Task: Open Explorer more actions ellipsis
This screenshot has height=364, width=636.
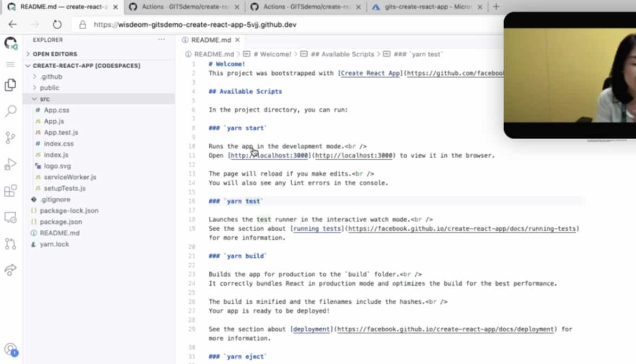Action: (x=162, y=40)
